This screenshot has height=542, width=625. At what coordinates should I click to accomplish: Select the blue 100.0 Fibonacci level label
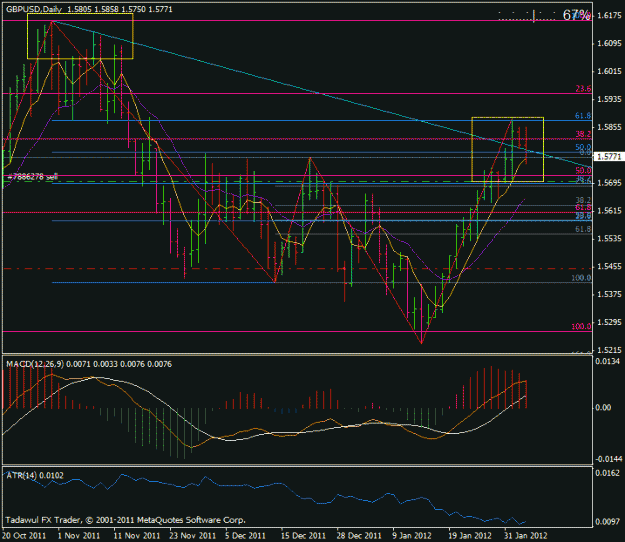coord(581,278)
